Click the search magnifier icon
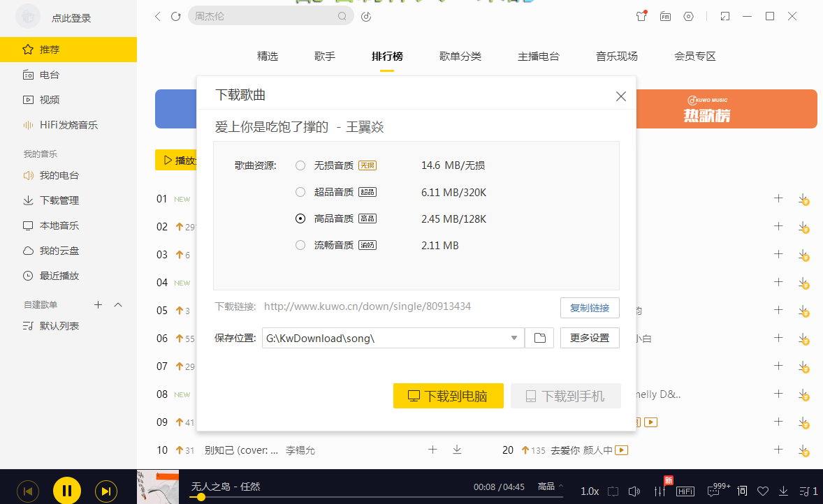This screenshot has height=504, width=823. (x=342, y=16)
